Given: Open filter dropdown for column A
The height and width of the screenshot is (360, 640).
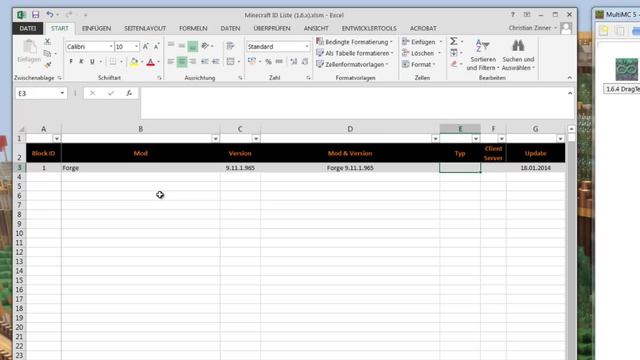Looking at the screenshot, I should [x=56, y=139].
